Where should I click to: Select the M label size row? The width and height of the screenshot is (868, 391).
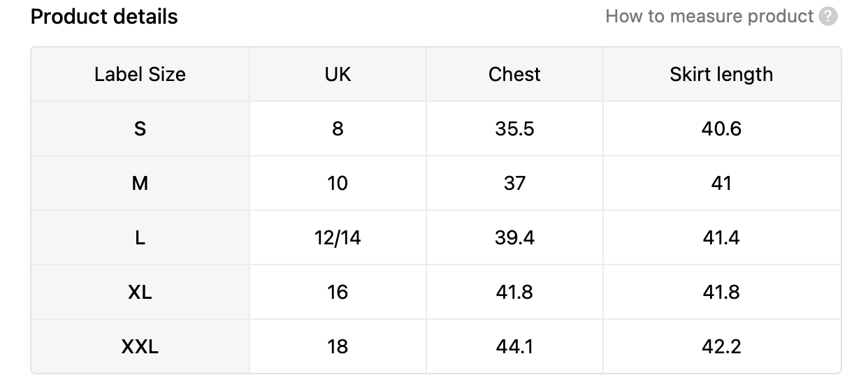pyautogui.click(x=436, y=183)
